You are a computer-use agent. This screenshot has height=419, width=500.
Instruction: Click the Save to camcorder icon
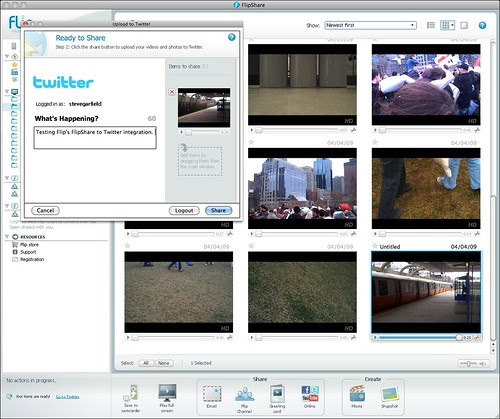131,393
